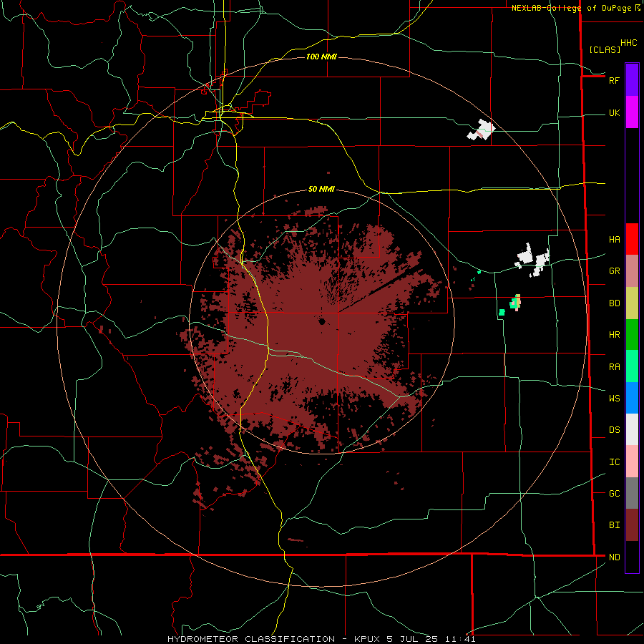The height and width of the screenshot is (644, 644).
Task: Click the "UK" legend label text
Action: [614, 113]
